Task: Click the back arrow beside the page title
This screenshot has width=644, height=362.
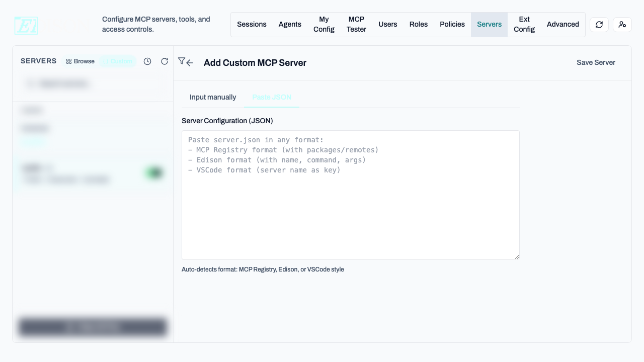Action: (x=189, y=63)
